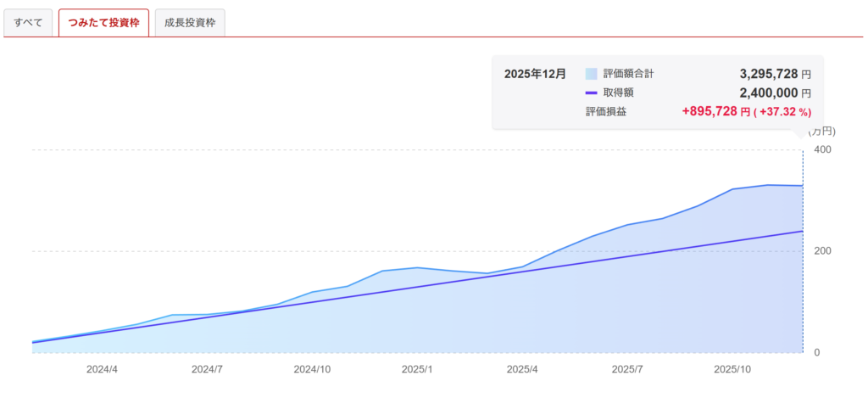Click the 2025年12月 tooltip heading

click(x=534, y=74)
